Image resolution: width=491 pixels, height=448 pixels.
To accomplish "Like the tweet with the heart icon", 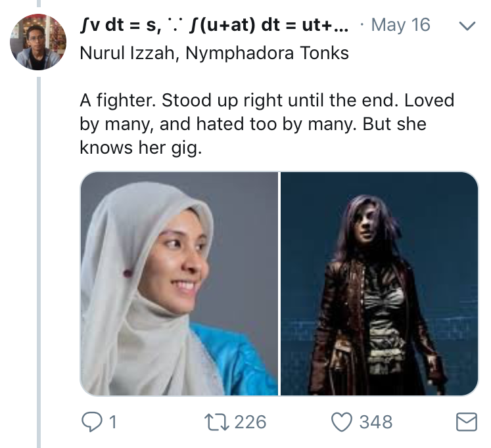I will (x=342, y=421).
